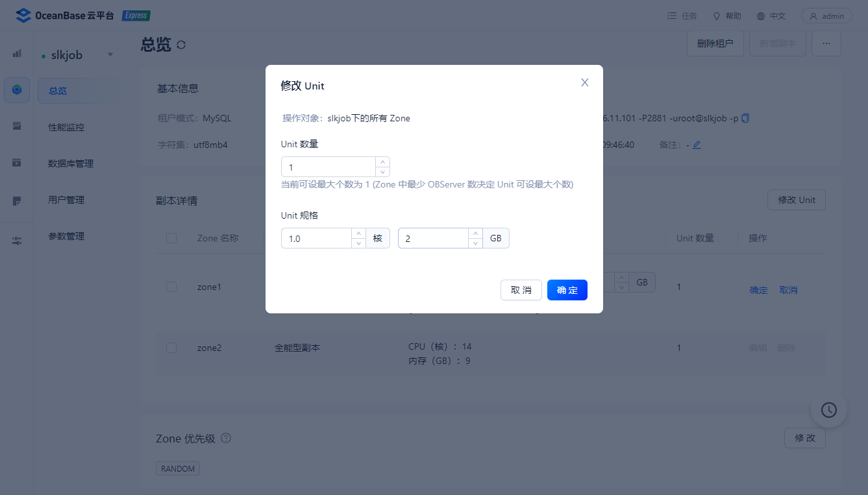This screenshot has width=868, height=495.
Task: Click the 删除 link in zone2 row
Action: (786, 348)
